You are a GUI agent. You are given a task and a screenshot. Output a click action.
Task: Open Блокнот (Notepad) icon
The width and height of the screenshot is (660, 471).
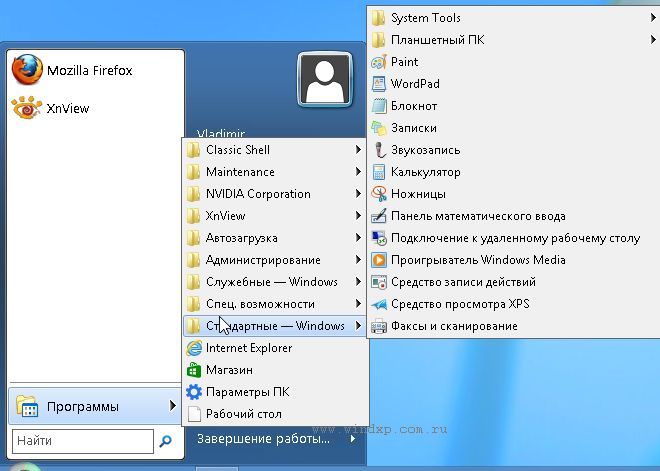click(x=378, y=106)
